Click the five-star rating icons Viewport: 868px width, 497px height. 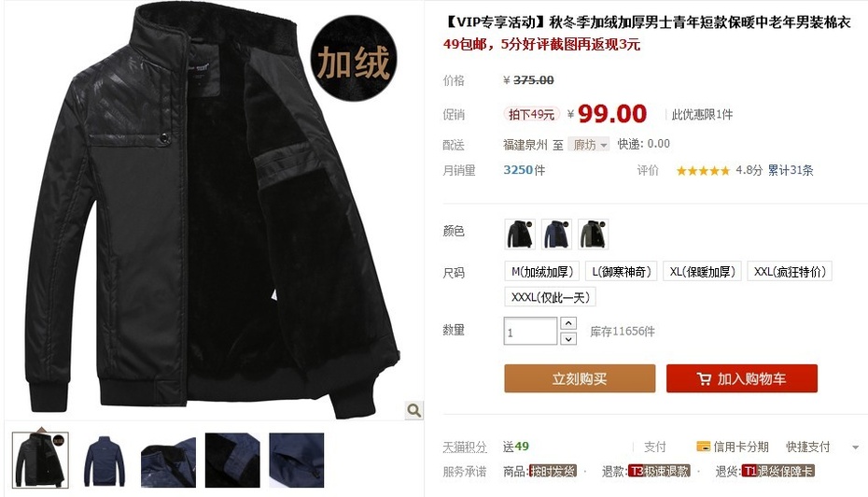tap(703, 171)
